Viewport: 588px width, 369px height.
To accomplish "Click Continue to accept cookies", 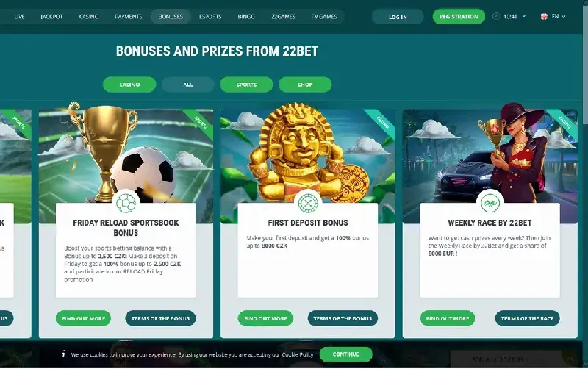I will pos(345,354).
